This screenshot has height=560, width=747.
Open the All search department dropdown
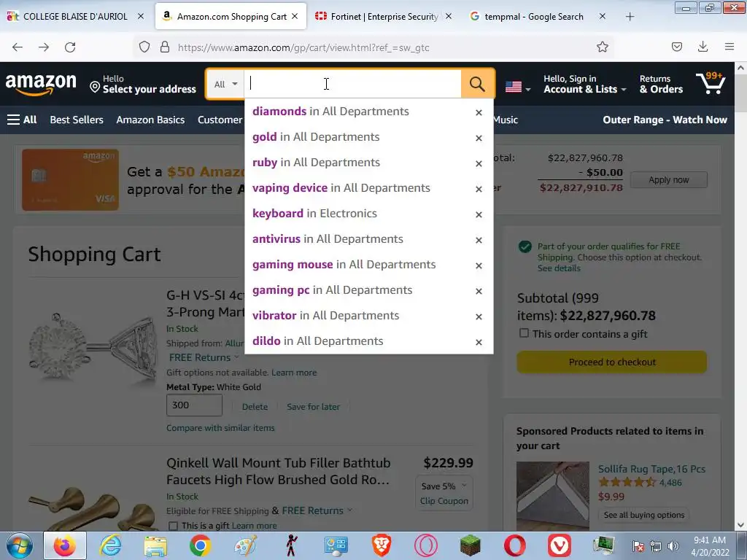click(x=225, y=85)
